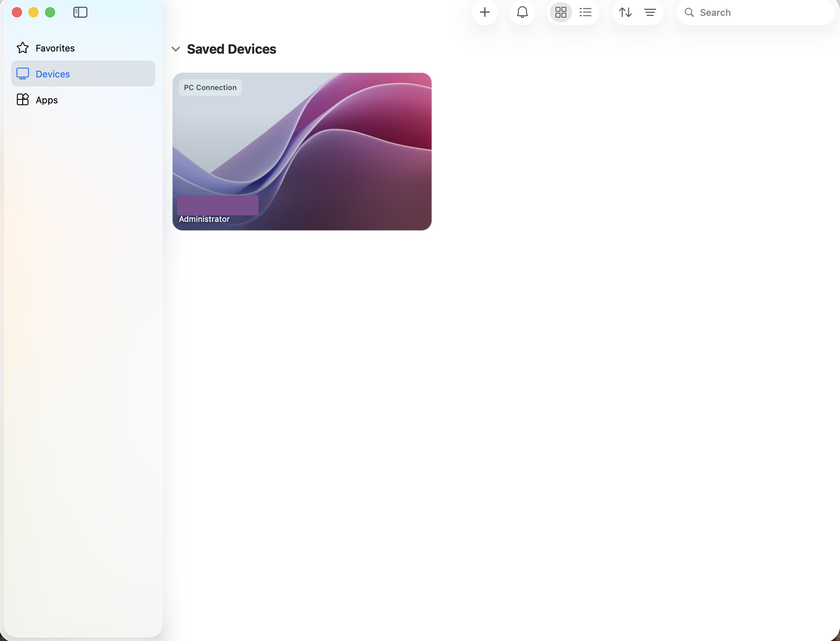The image size is (840, 641).
Task: Toggle the sidebar panel icon
Action: [x=80, y=12]
